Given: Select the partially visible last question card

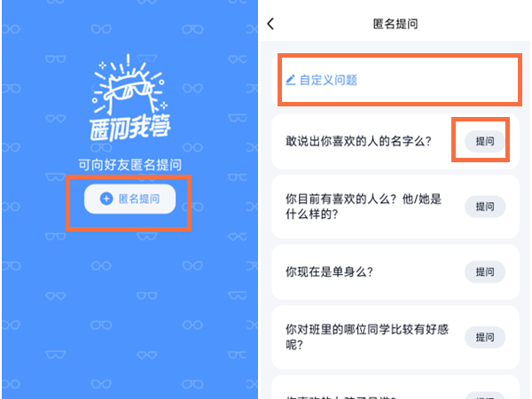Looking at the screenshot, I should click(395, 387).
